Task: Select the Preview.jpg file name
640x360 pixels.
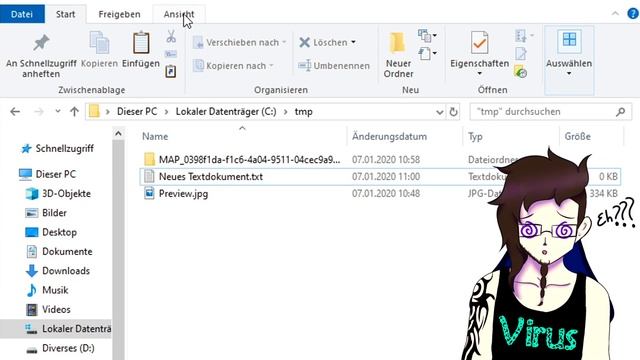Action: [183, 193]
